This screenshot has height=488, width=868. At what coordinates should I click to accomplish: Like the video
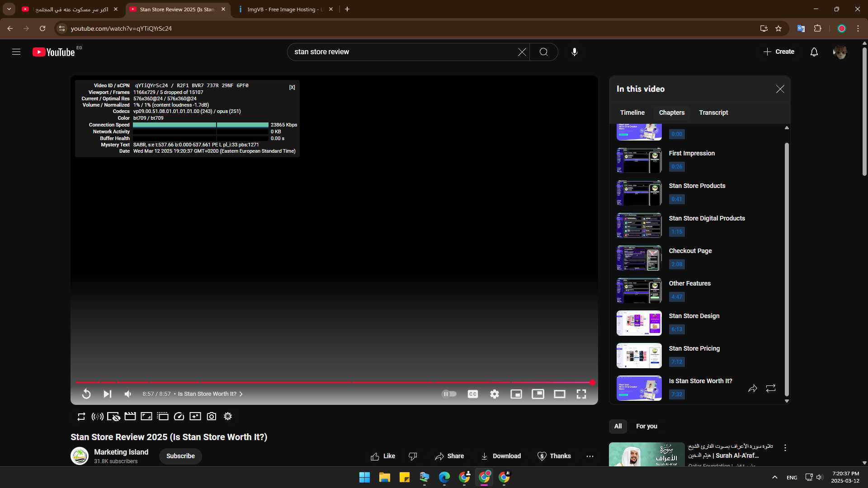coord(382,456)
